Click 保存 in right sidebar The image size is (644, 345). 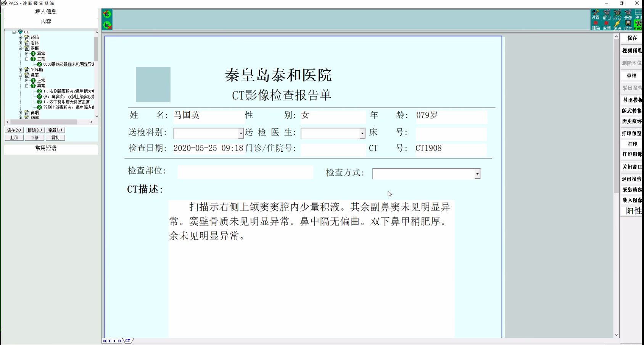(632, 38)
